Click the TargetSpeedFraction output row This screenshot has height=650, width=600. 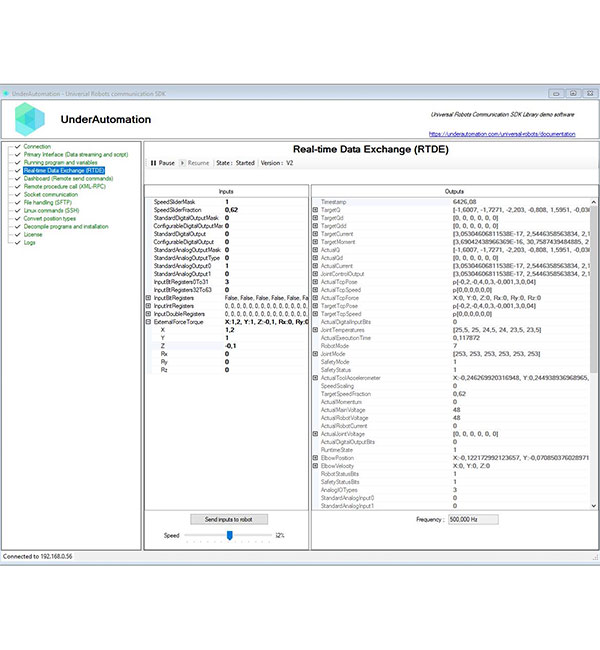[451, 394]
